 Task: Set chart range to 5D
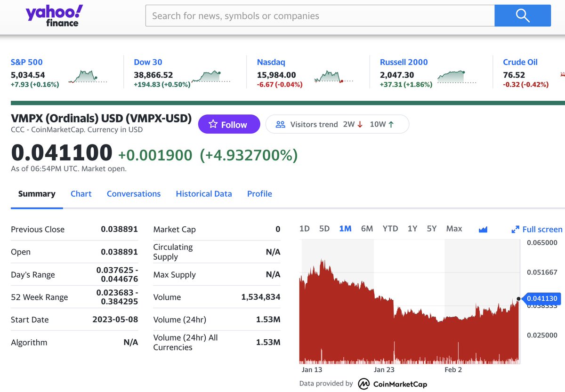click(324, 229)
